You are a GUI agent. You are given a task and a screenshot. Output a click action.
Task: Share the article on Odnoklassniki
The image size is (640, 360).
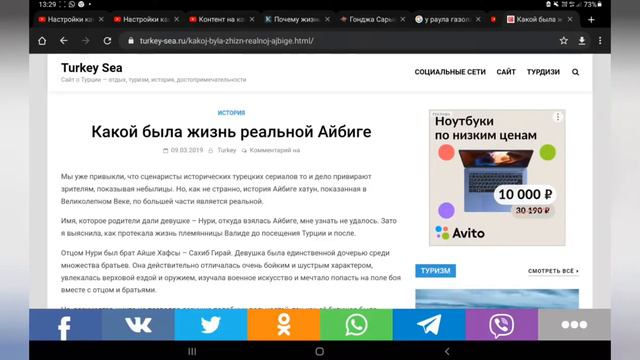(284, 325)
